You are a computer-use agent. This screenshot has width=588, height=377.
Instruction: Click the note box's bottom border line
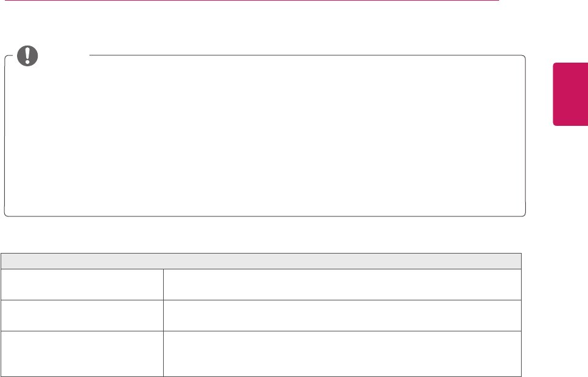coord(265,216)
